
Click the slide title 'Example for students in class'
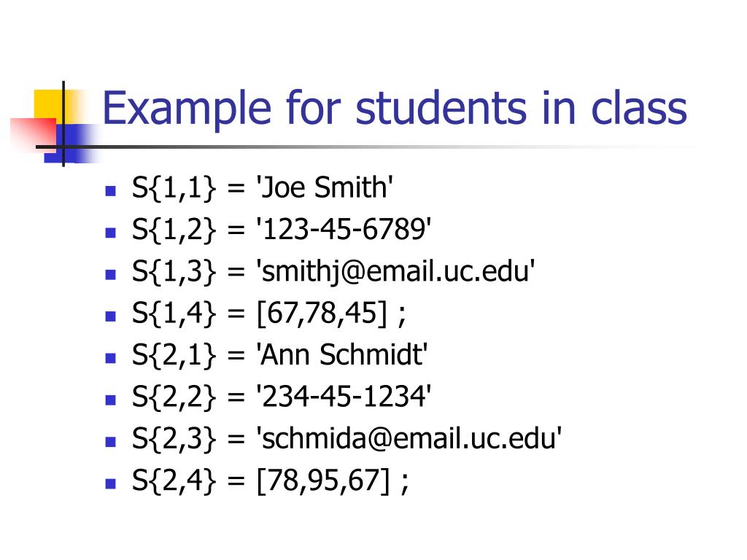pos(394,108)
